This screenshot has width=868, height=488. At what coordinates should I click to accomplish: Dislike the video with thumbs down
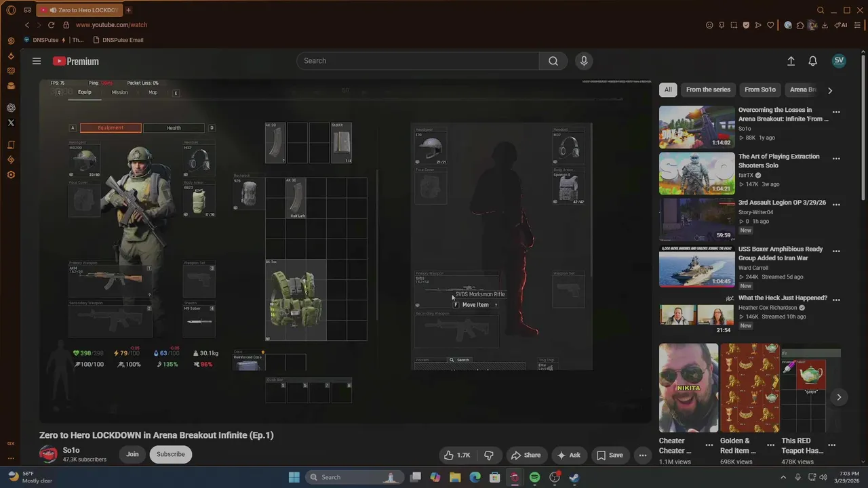click(489, 455)
